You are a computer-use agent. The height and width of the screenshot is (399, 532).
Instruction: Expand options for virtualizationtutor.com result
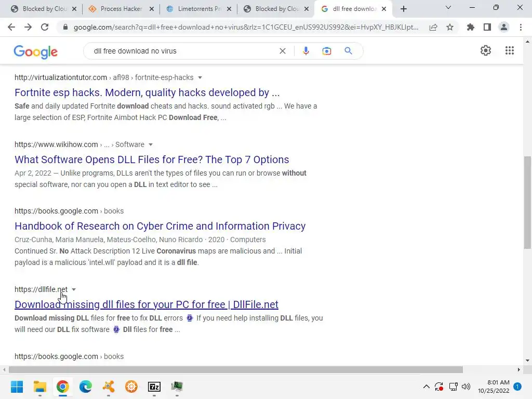tap(200, 78)
